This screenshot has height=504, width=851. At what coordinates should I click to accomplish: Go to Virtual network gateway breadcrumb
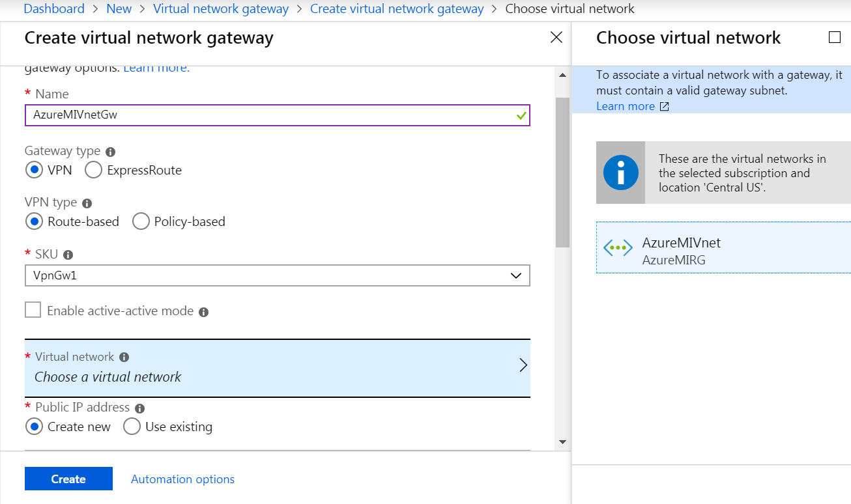[x=221, y=8]
